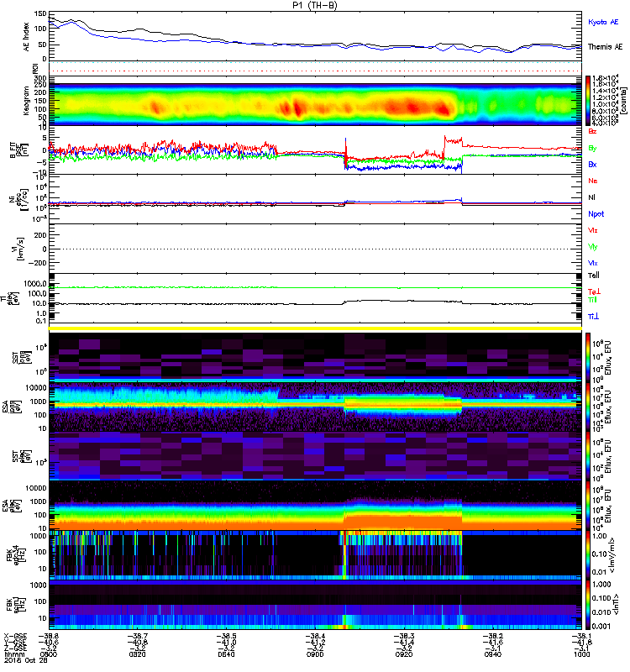Click the Y-GSE row label
This screenshot has width=630, height=672.
(15, 642)
